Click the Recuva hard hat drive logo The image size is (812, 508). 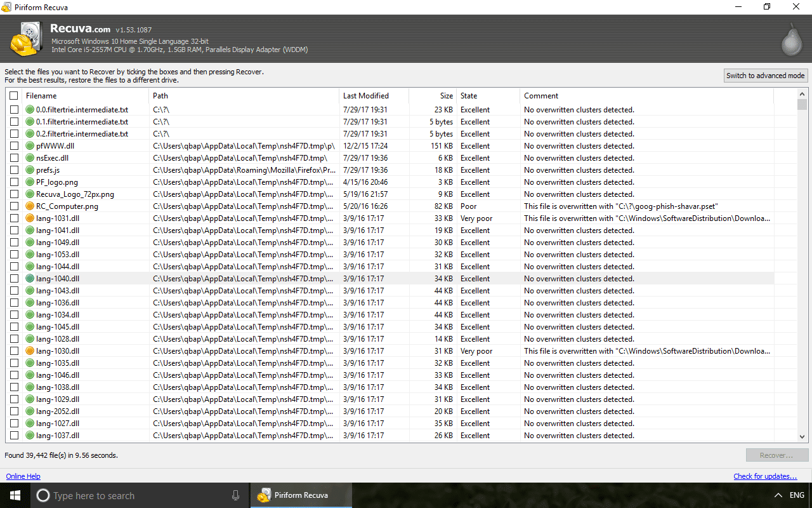[x=27, y=39]
